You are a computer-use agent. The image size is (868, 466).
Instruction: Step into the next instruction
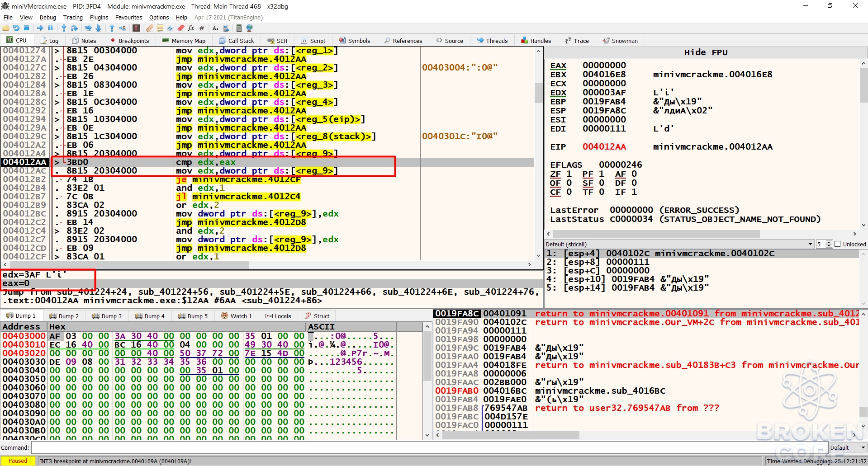click(64, 28)
